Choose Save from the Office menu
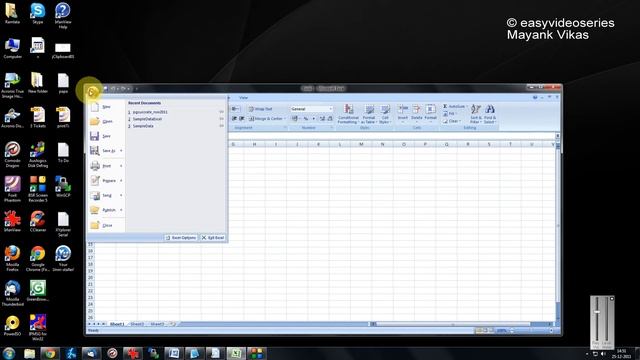This screenshot has width=640, height=360. 106,136
